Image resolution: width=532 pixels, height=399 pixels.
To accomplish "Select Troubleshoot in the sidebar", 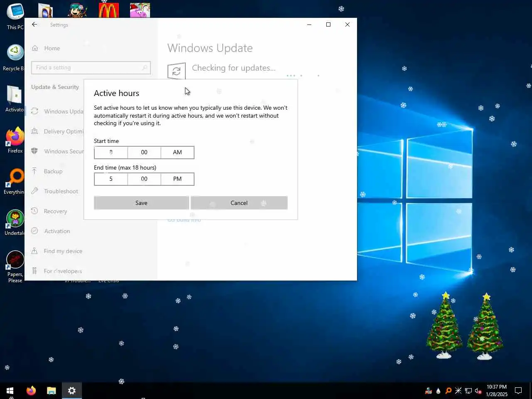I will (x=54, y=191).
